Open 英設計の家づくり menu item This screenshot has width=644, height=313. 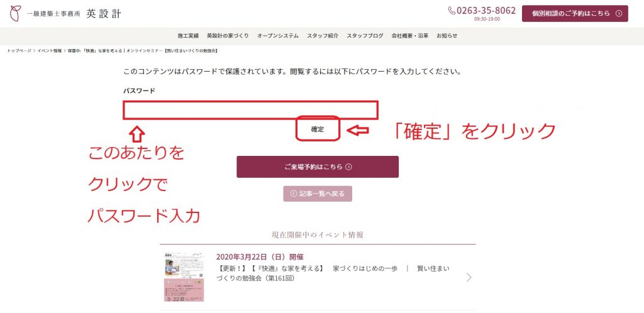click(228, 36)
